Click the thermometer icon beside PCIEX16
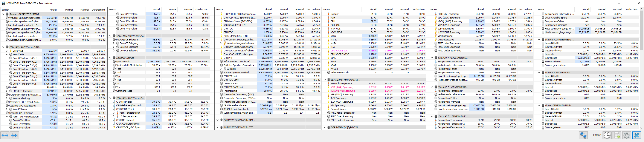 (328, 25)
